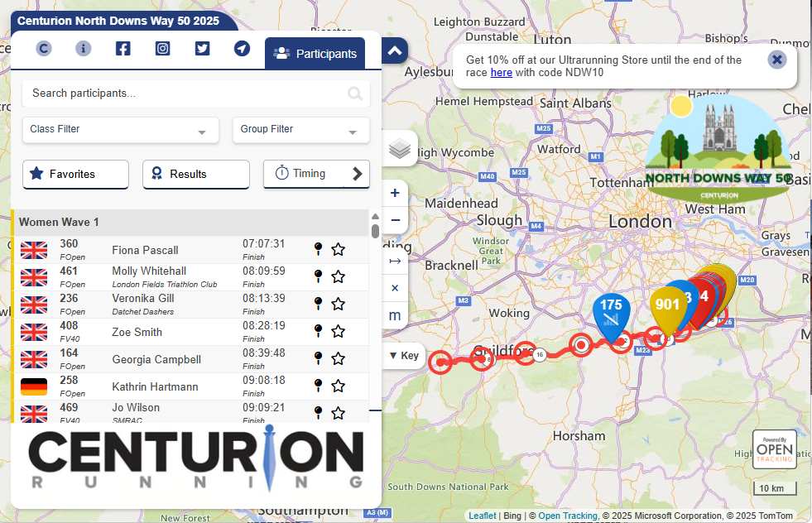Open the Group Filter dropdown
812x523 pixels.
(x=300, y=129)
